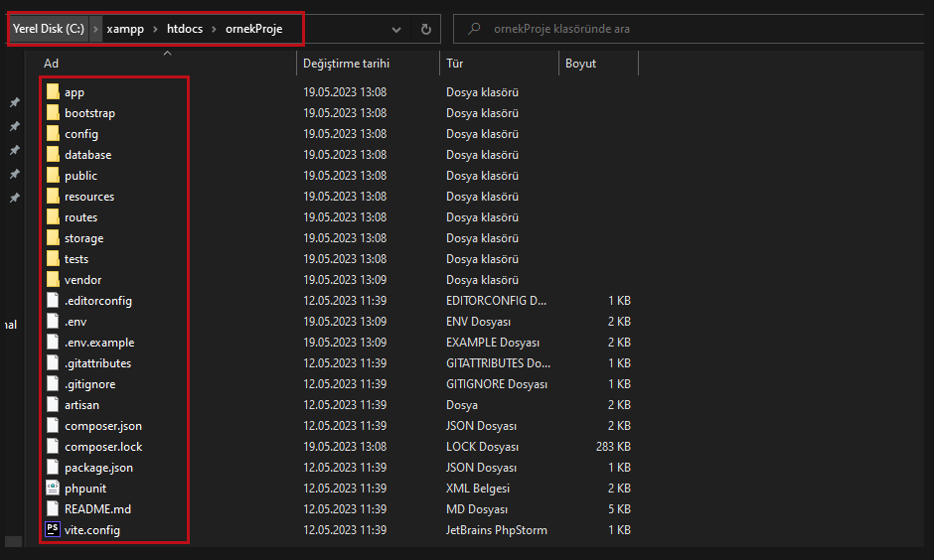The width and height of the screenshot is (934, 560).
Task: Select the composer.lock file name
Action: pos(103,447)
